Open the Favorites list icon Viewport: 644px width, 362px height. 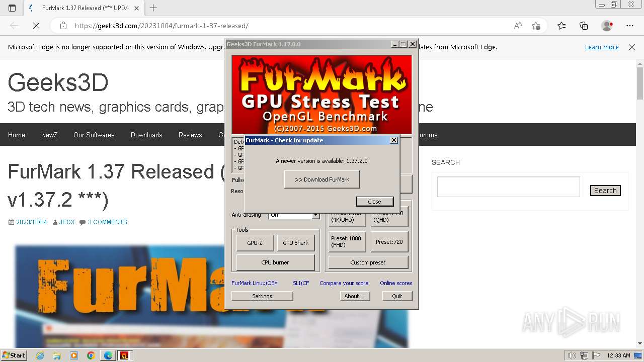[x=561, y=26]
